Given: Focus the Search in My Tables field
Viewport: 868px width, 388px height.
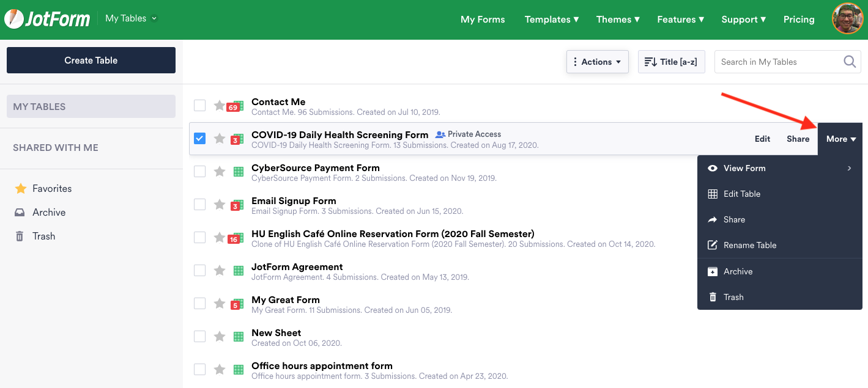Looking at the screenshot, I should click(777, 62).
